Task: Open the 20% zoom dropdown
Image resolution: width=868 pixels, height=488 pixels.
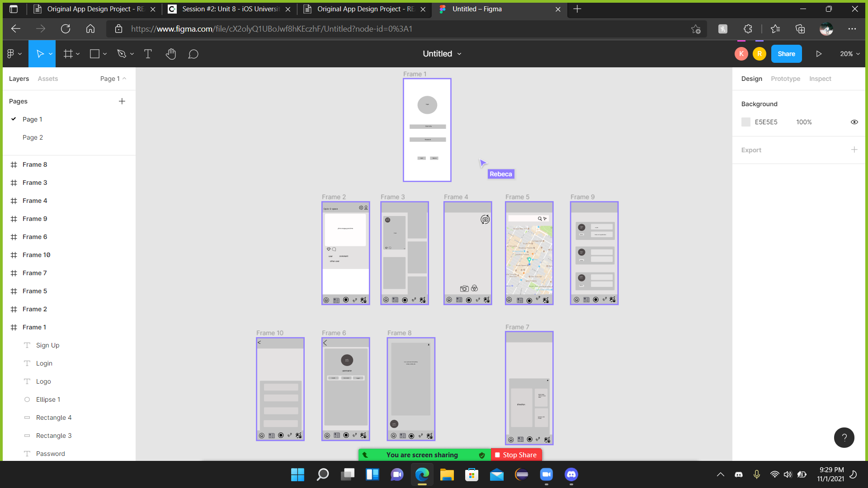Action: [849, 54]
